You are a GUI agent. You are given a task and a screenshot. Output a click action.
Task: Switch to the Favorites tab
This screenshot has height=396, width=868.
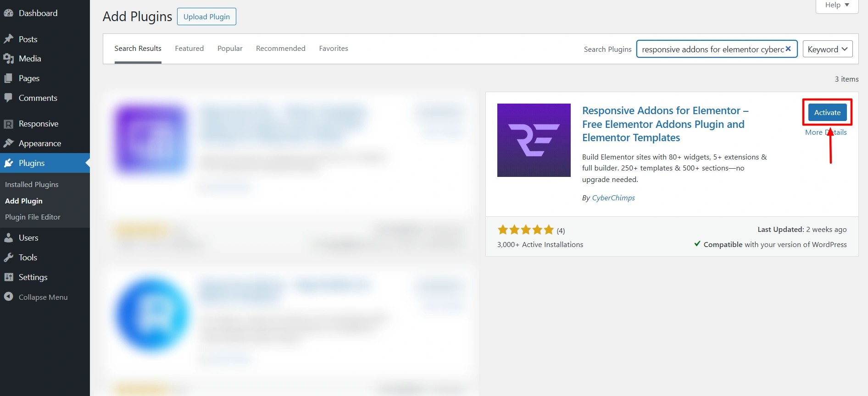pos(334,49)
